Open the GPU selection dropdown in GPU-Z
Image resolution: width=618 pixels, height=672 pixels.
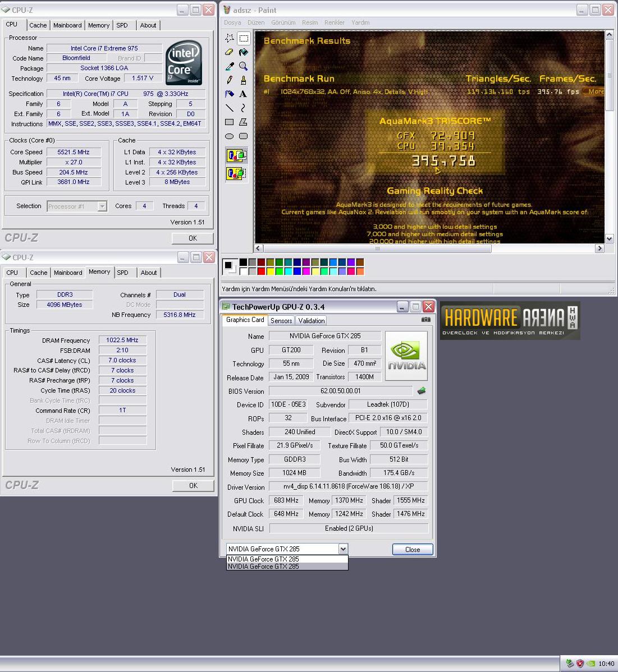pyautogui.click(x=342, y=549)
